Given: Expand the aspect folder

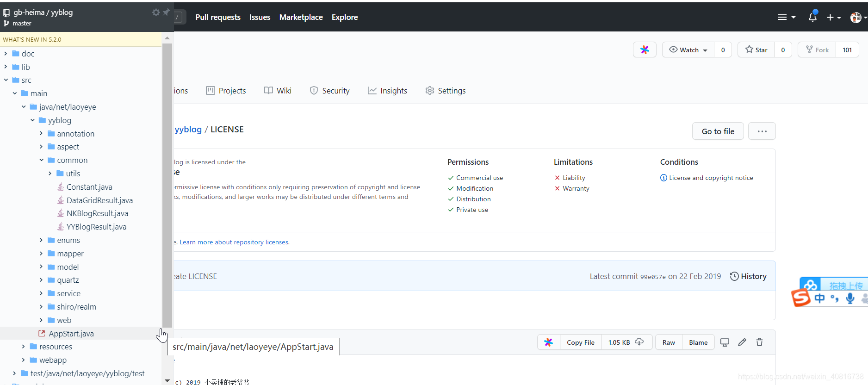Looking at the screenshot, I should click(41, 147).
